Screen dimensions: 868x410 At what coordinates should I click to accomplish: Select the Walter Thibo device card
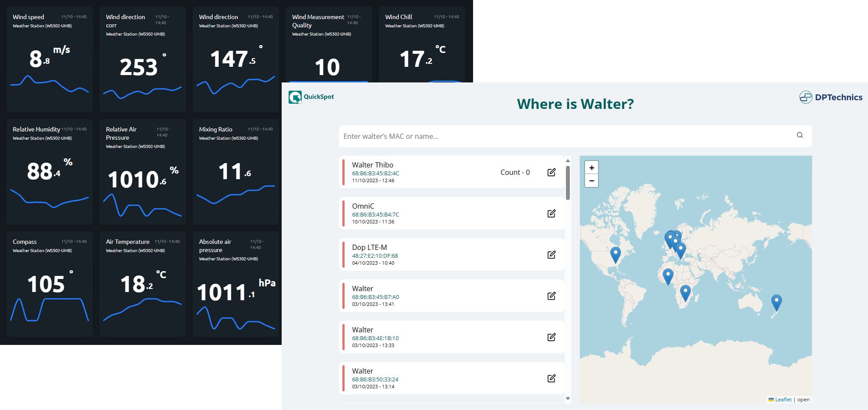[451, 172]
